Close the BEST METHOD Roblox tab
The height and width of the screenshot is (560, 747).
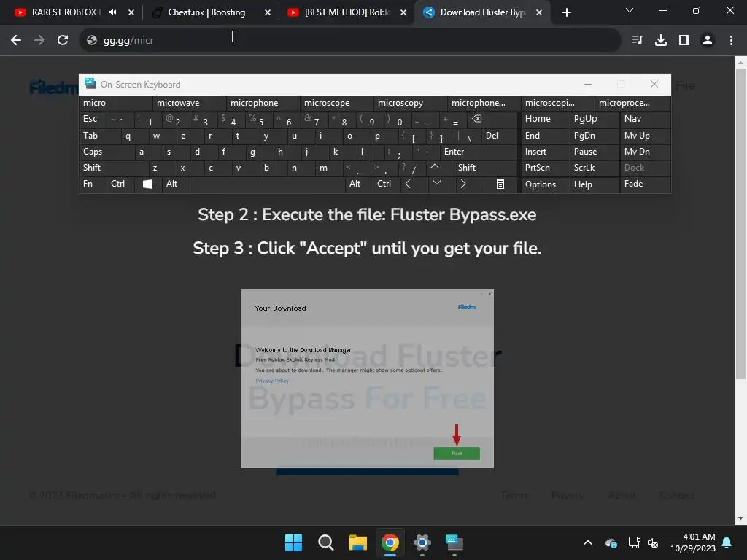pos(403,12)
